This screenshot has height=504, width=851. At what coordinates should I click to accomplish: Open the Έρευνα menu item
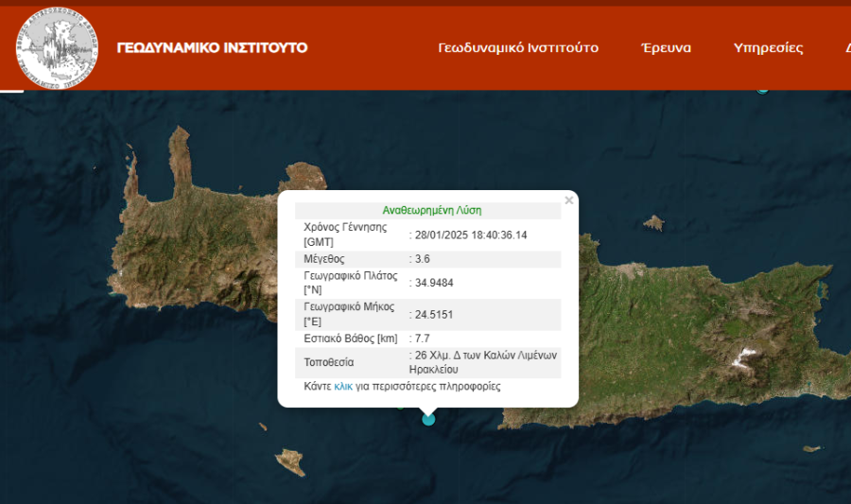666,47
